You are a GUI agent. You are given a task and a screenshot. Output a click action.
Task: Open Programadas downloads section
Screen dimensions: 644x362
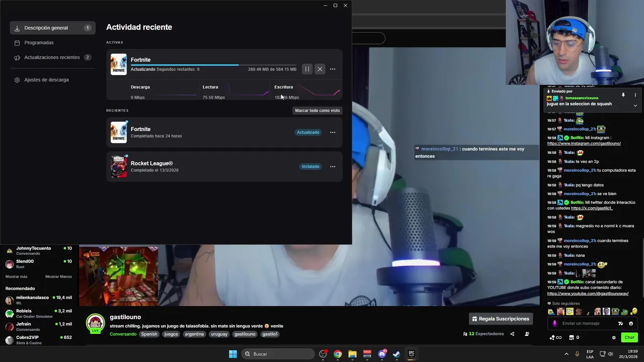(x=53, y=43)
